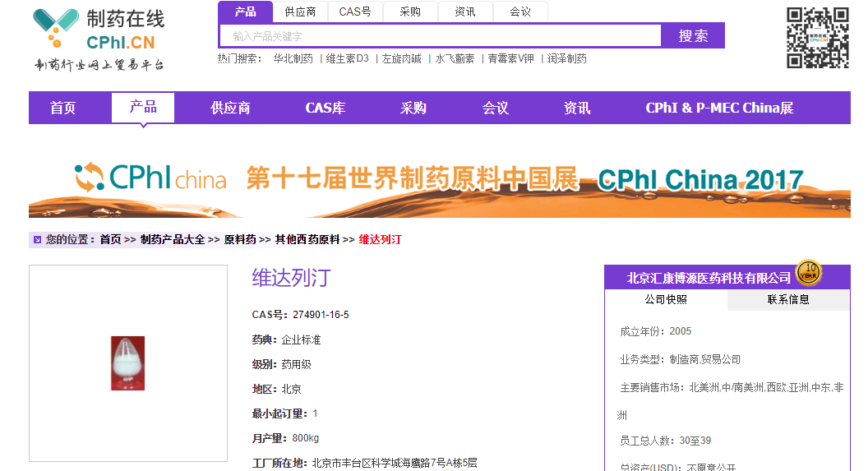Open hot search 润泽制药
868x471 pixels.
click(x=567, y=58)
